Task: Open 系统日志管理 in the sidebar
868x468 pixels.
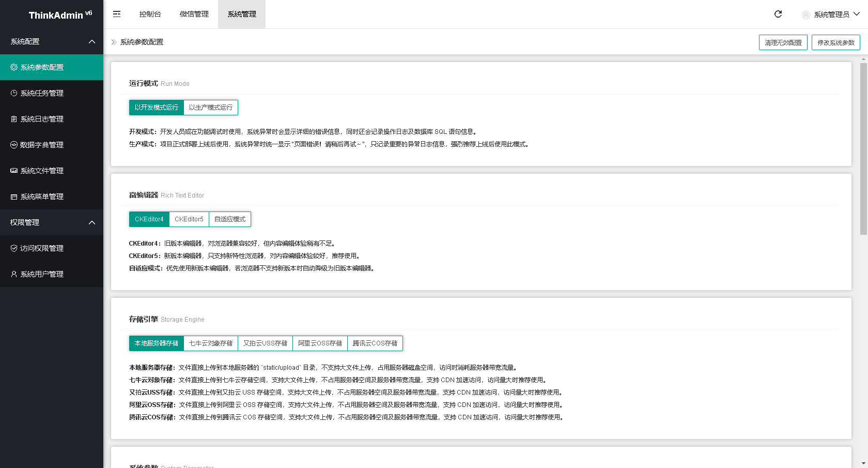Action: tap(52, 119)
